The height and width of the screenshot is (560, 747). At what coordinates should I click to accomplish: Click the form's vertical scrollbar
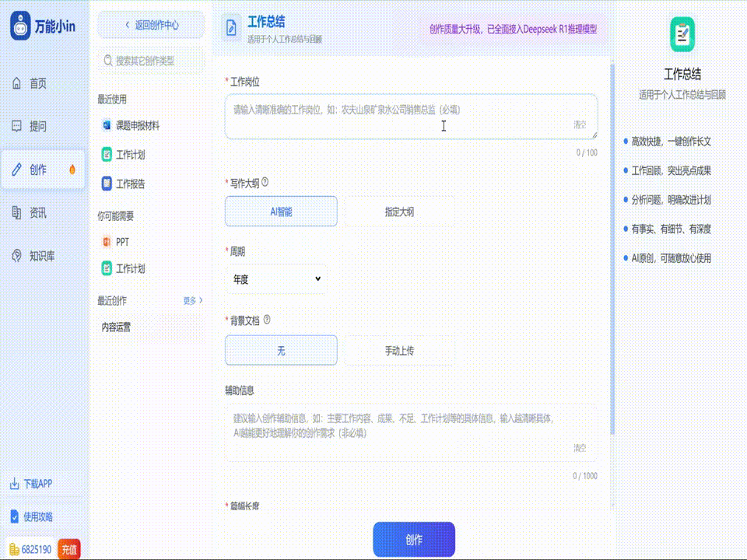point(612,247)
